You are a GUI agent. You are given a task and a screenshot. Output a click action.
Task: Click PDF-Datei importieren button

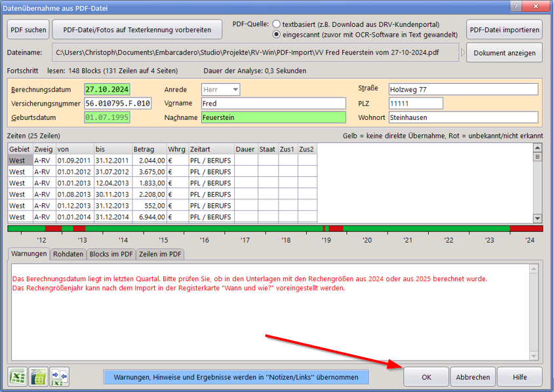tap(504, 29)
